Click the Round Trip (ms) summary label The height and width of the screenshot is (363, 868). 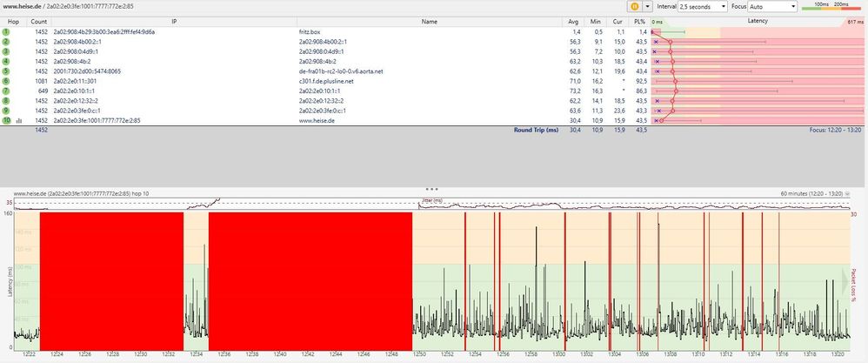(536, 131)
